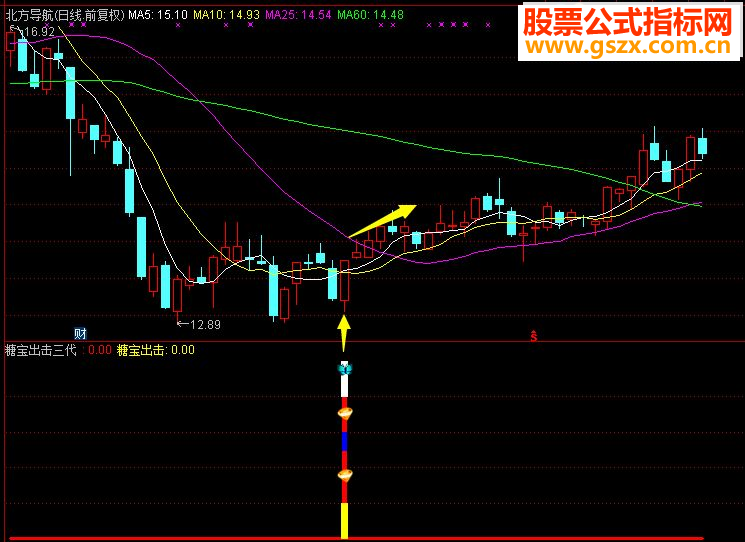Click the MA10: 14.93 label
Image resolution: width=745 pixels, height=542 pixels.
[226, 15]
